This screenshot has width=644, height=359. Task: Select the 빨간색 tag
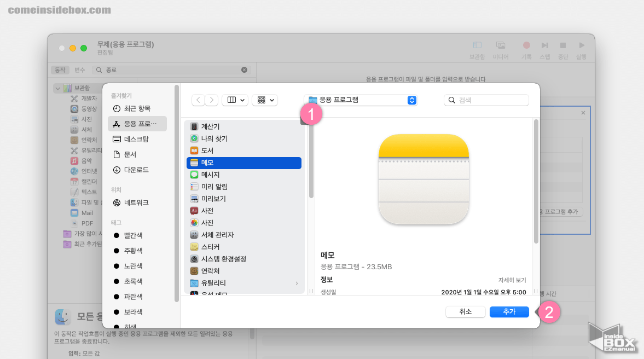coord(137,235)
